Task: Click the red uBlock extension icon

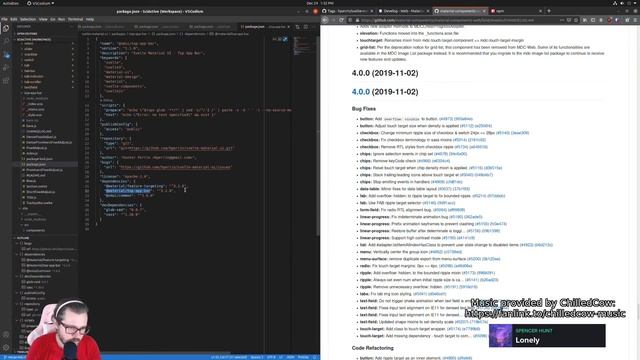Action: click(x=609, y=20)
